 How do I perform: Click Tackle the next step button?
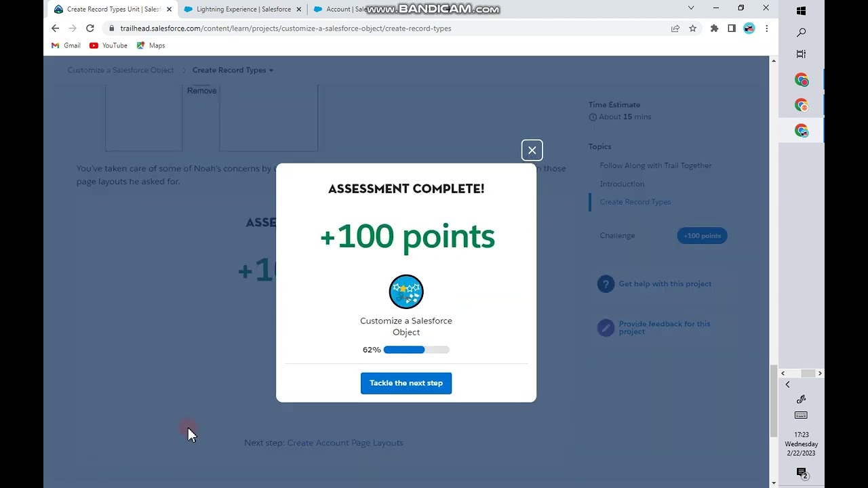(406, 383)
